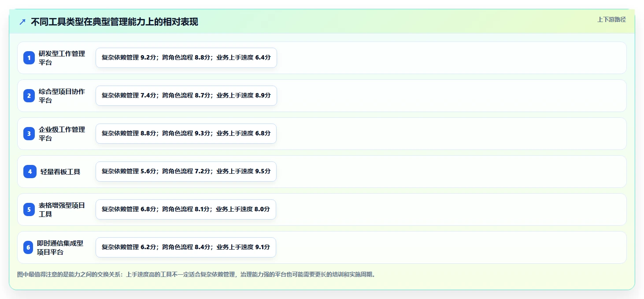This screenshot has width=644, height=299.
Task: Click the score box with 复杂依赖管理 7.4分
Action: (186, 96)
